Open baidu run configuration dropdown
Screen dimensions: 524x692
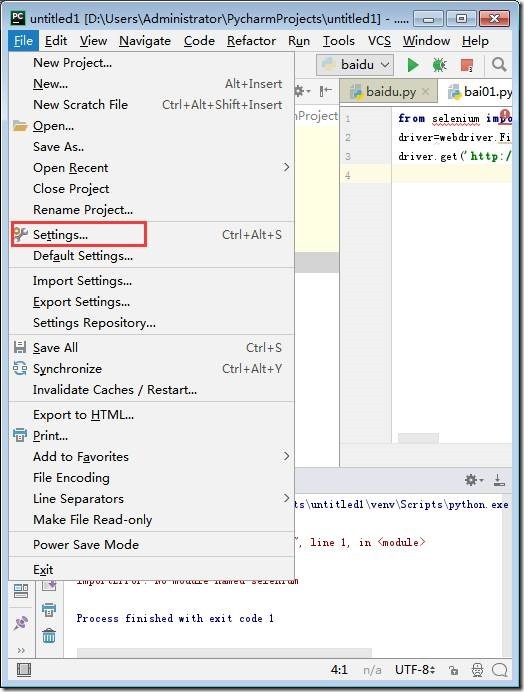pos(354,65)
